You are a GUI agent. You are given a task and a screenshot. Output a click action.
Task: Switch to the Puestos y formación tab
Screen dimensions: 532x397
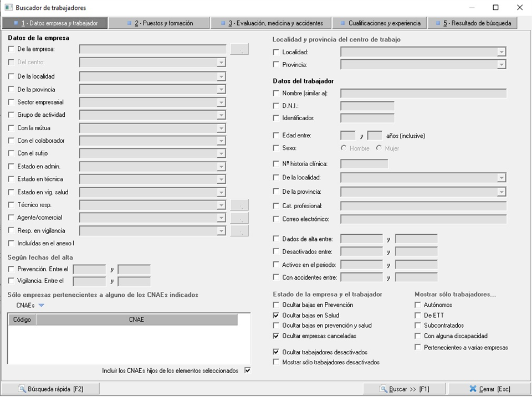pyautogui.click(x=160, y=23)
